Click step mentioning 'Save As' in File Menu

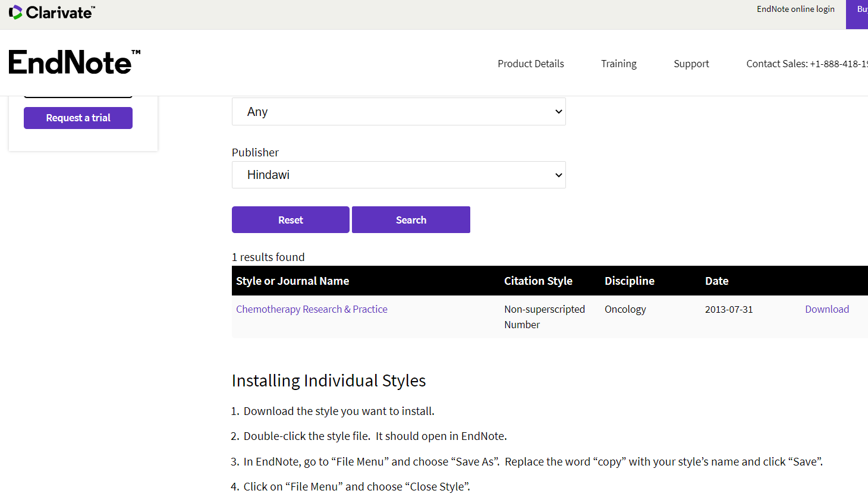[533, 461]
